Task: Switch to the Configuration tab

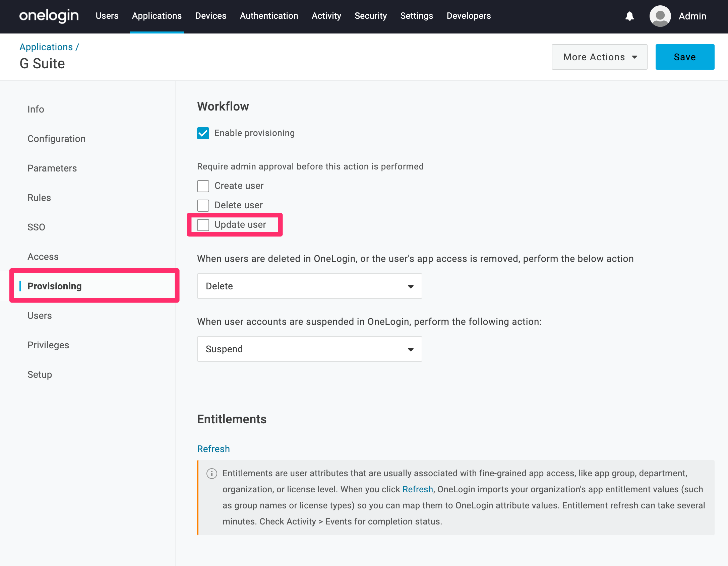Action: (x=57, y=139)
